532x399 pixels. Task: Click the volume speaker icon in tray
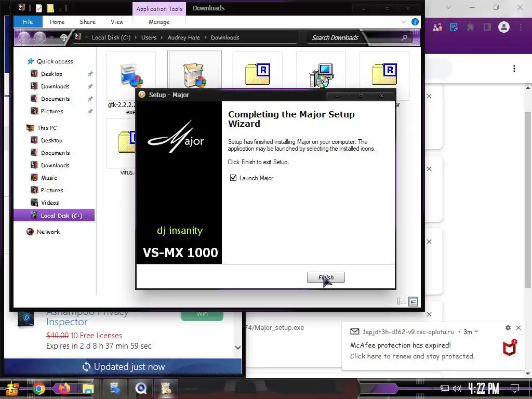tap(457, 389)
